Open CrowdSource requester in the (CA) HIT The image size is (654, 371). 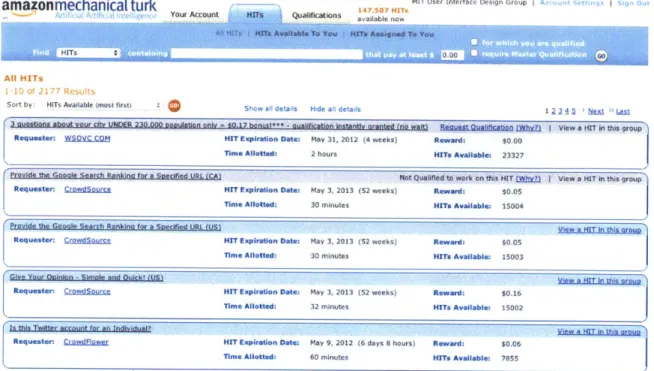(x=88, y=189)
